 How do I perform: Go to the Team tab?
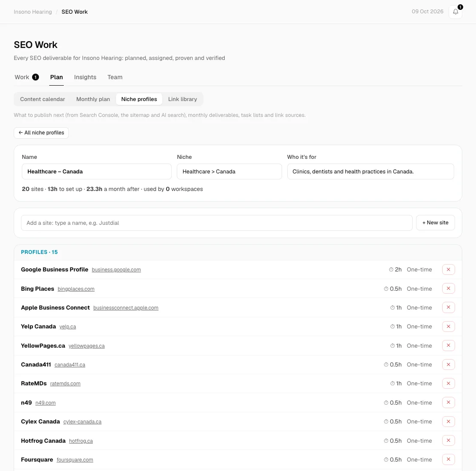(x=115, y=77)
